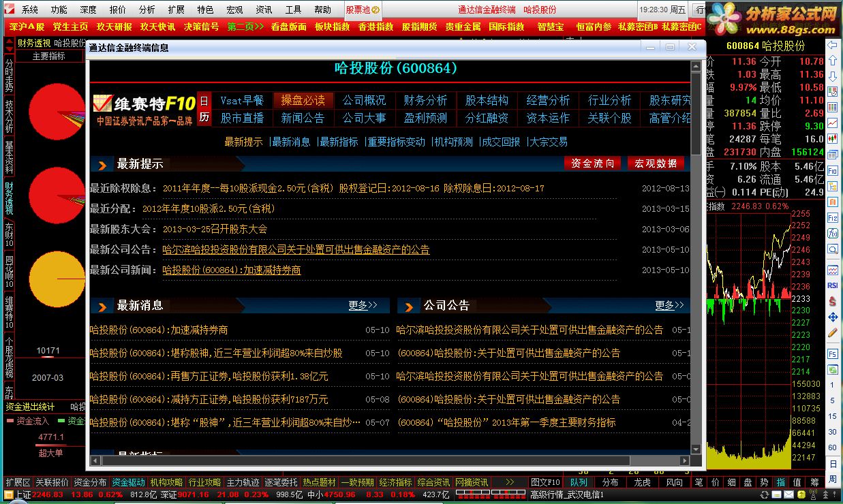The width and height of the screenshot is (843, 504).
Task: Click the blue four-way move arrows icon
Action: (x=832, y=317)
